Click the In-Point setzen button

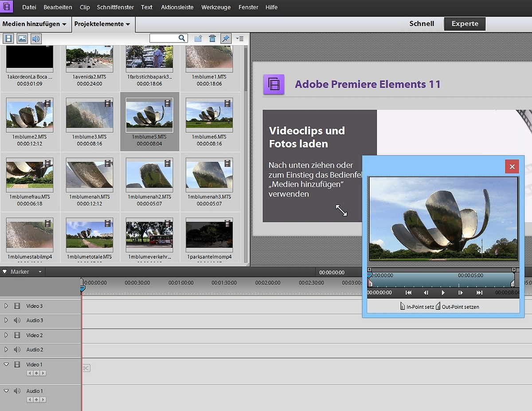point(417,306)
